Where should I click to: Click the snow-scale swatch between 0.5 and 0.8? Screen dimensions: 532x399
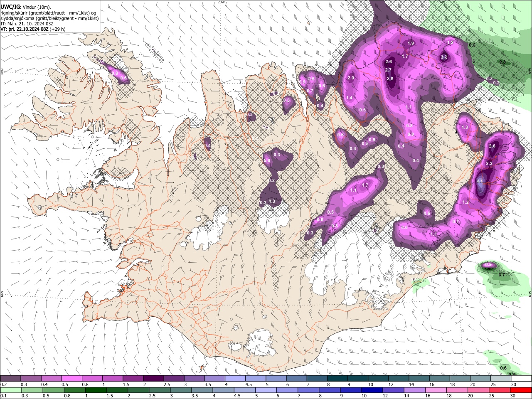click(x=71, y=379)
